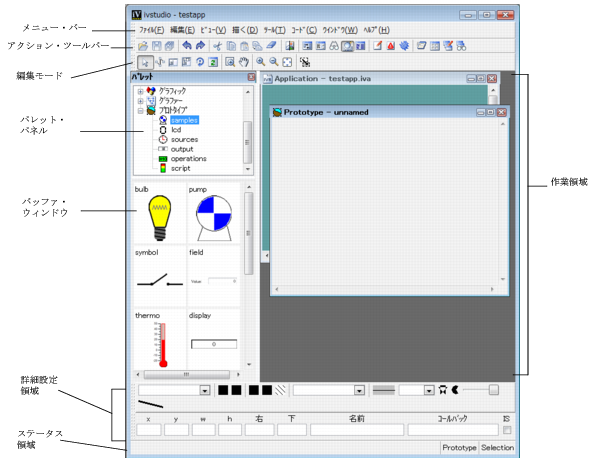Image resolution: width=602 pixels, height=462 pixels.
Task: Select the arrow selection mode tool
Action: coord(143,62)
